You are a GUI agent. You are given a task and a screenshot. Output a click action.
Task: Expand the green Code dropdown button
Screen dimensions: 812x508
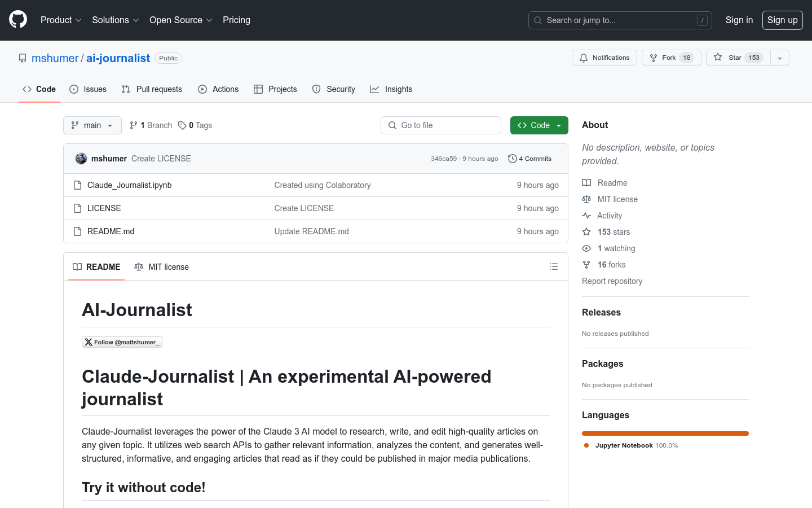point(539,125)
